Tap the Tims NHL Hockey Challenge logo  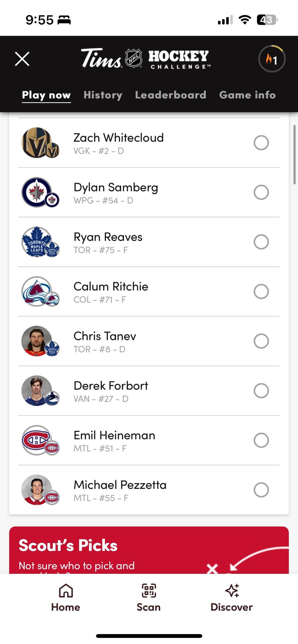pos(146,58)
